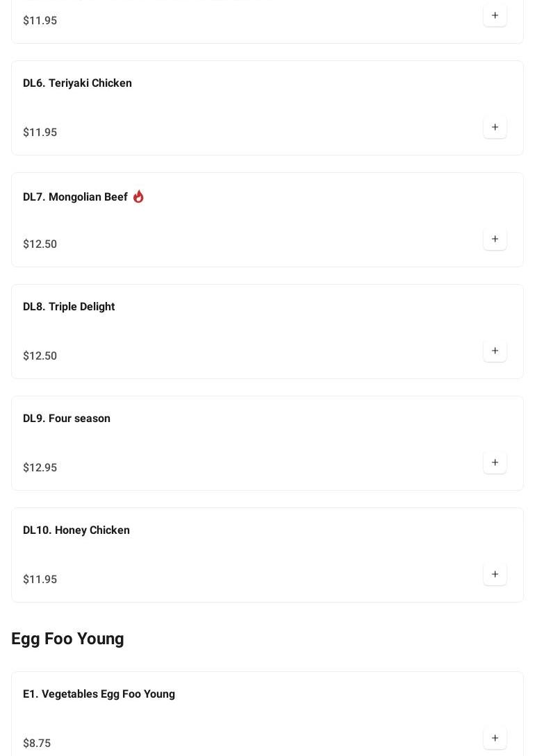Open DL9. Four season details
The height and width of the screenshot is (756, 535).
click(x=67, y=419)
